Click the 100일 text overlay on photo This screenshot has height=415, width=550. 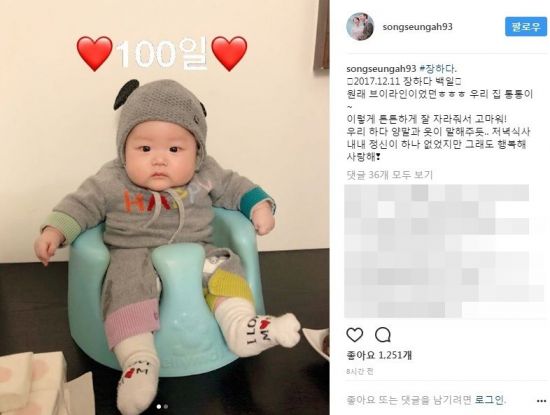pyautogui.click(x=162, y=54)
